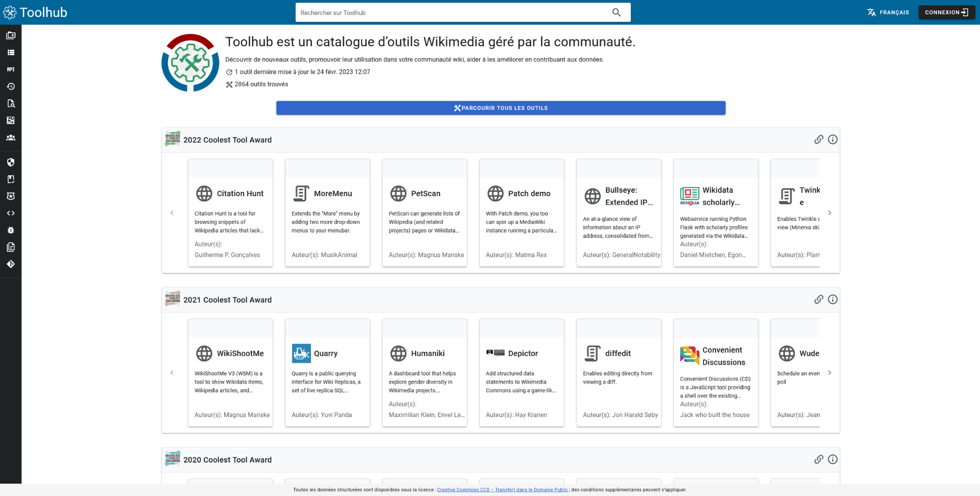Open the bug report icon in the sidebar
The height and width of the screenshot is (496, 980).
[x=11, y=230]
